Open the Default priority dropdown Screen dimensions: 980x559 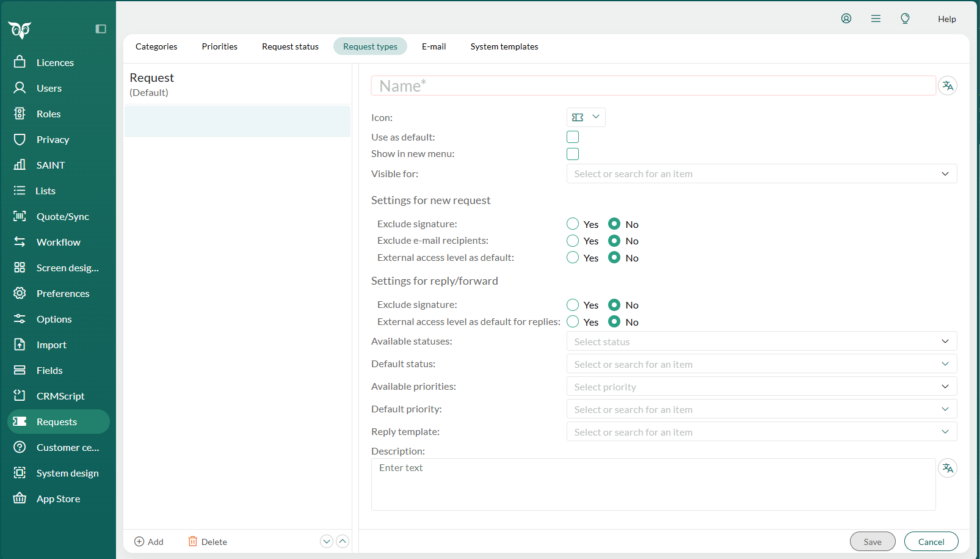point(761,409)
